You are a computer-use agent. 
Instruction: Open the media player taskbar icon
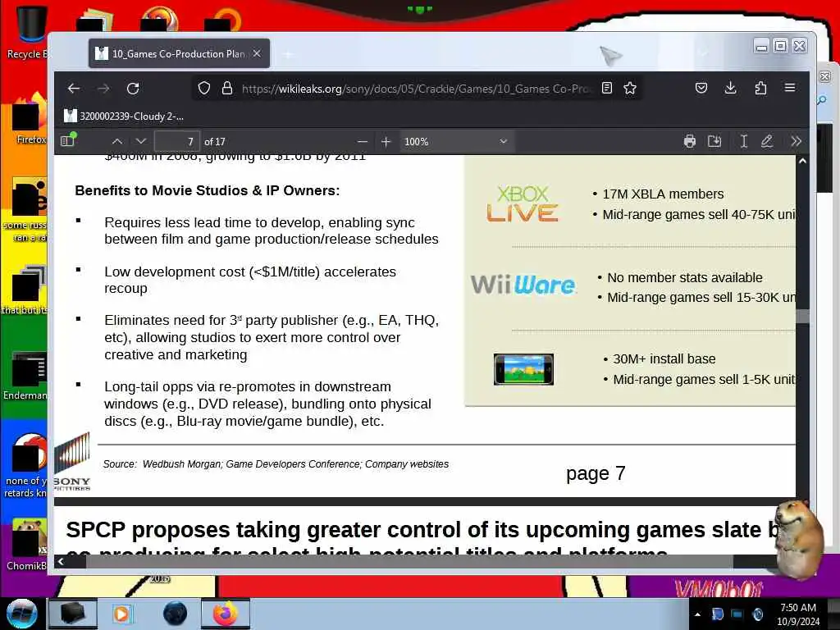click(121, 614)
